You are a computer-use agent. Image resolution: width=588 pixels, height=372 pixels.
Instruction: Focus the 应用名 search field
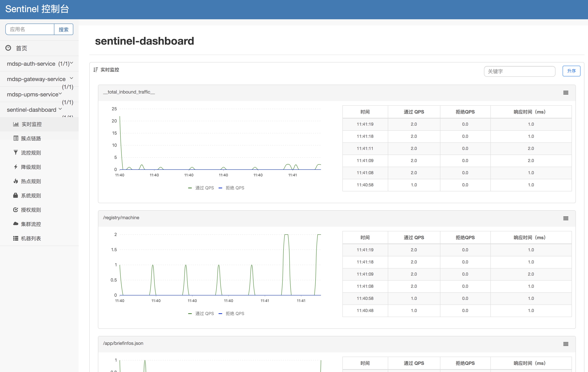30,29
